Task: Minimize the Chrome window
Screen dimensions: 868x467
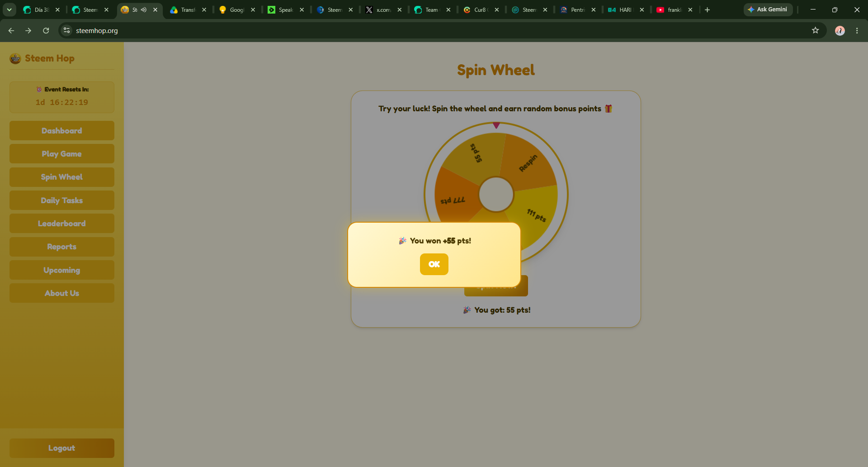Action: pyautogui.click(x=813, y=10)
